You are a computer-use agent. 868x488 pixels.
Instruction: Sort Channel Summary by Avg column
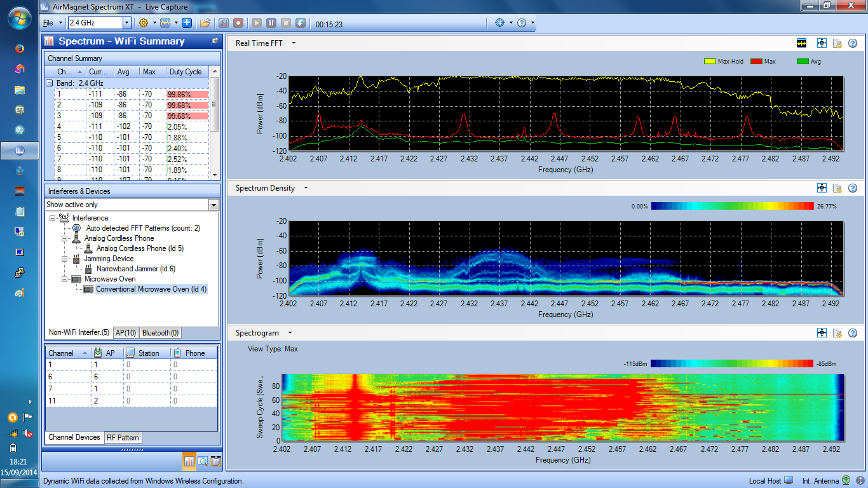[127, 72]
